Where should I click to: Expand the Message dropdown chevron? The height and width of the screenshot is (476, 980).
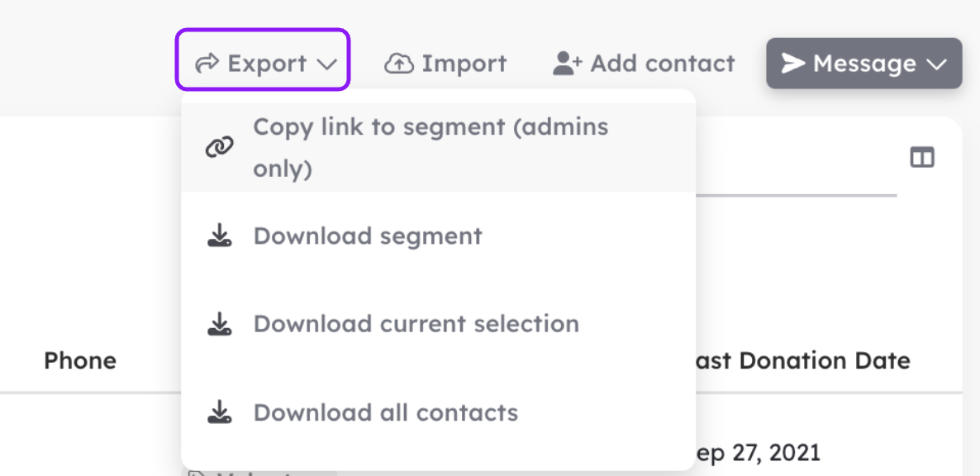935,64
